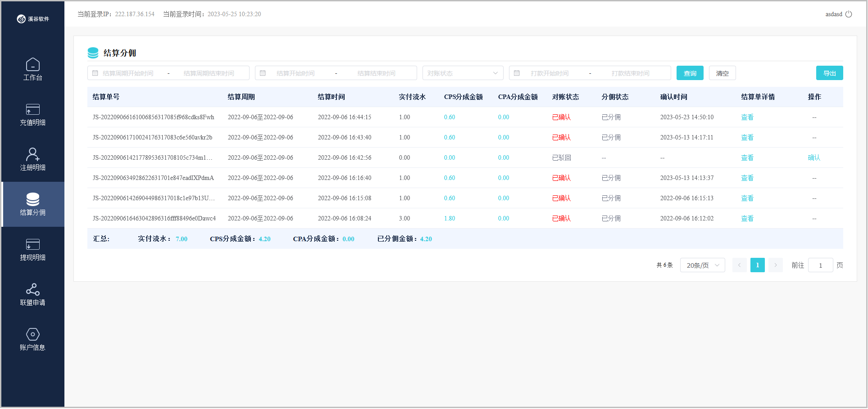The width and height of the screenshot is (868, 409).
Task: Click the 实付流水 7.00 summary value
Action: pos(182,239)
